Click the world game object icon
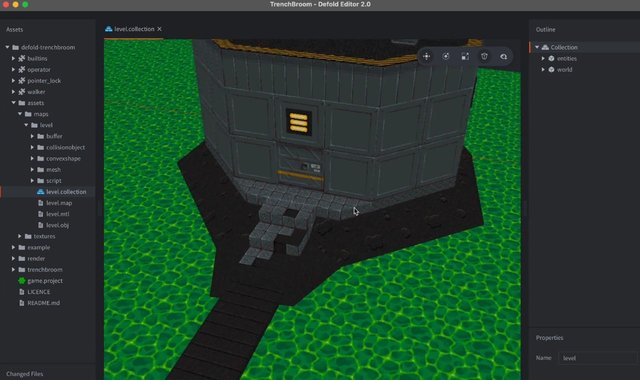 pyautogui.click(x=551, y=69)
